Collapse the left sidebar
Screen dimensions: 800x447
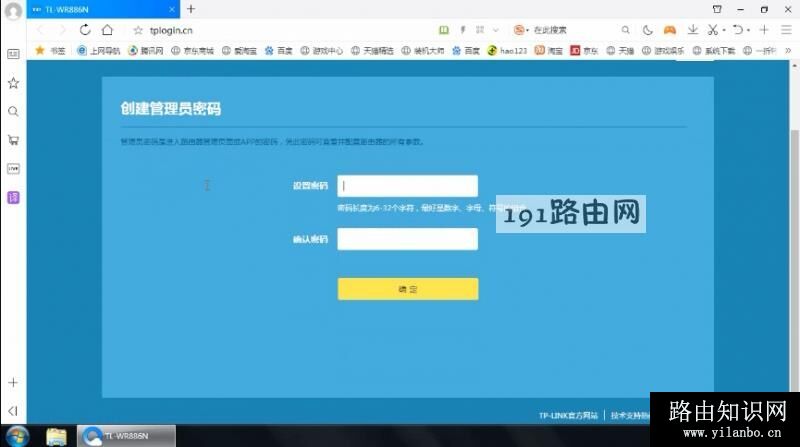click(13, 411)
